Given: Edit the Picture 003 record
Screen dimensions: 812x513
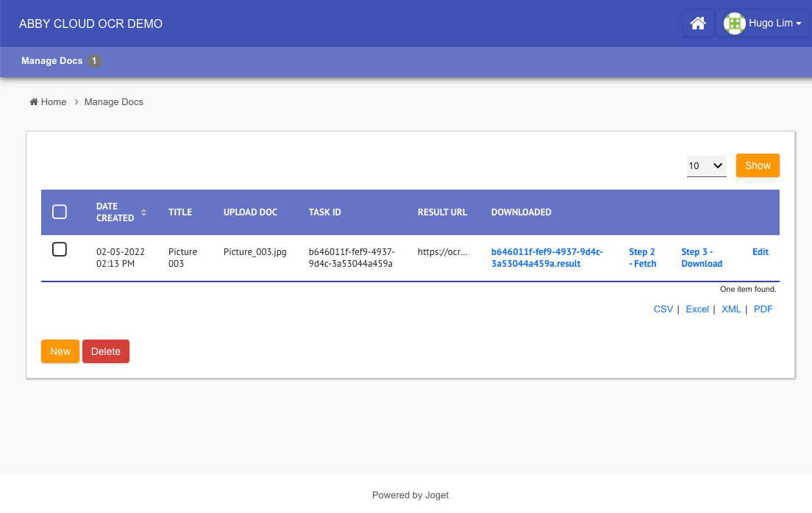Looking at the screenshot, I should (760, 252).
